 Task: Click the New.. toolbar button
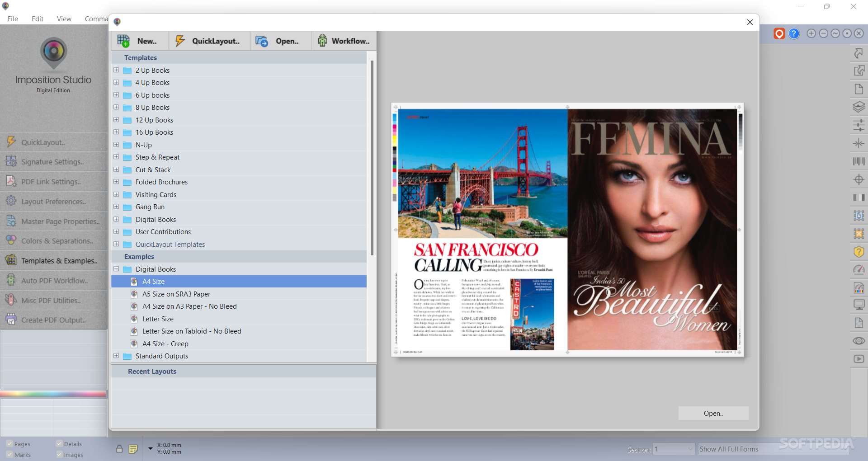click(140, 41)
